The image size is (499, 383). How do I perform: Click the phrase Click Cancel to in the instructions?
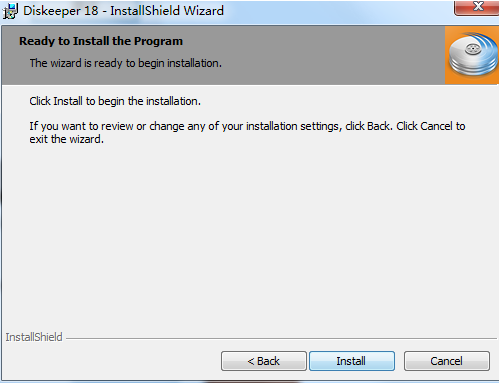pyautogui.click(x=431, y=126)
